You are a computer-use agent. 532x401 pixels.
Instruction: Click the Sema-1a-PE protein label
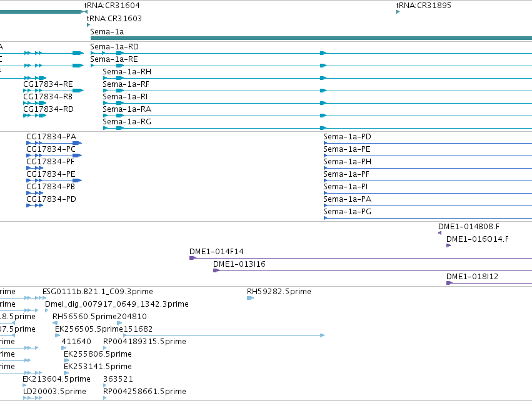(x=347, y=149)
